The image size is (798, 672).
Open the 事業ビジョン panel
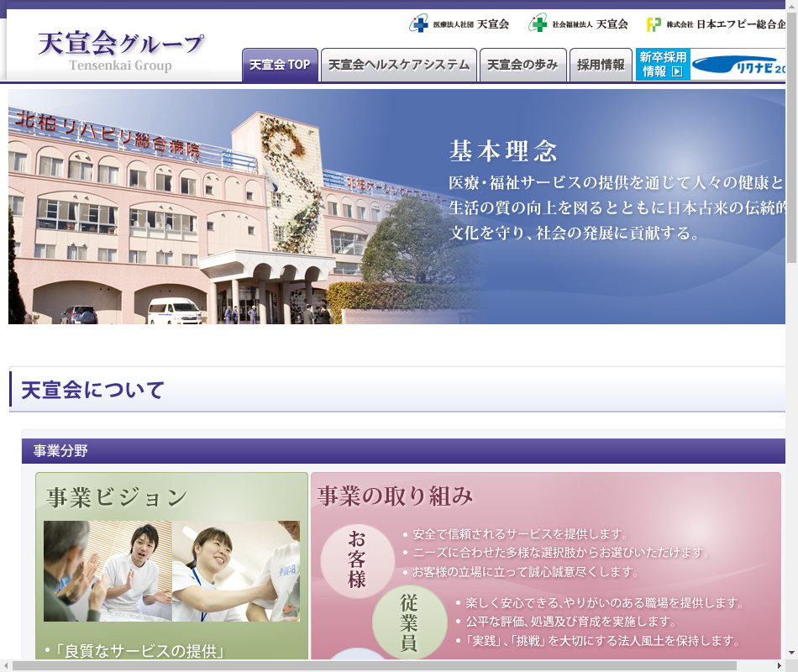click(x=172, y=566)
